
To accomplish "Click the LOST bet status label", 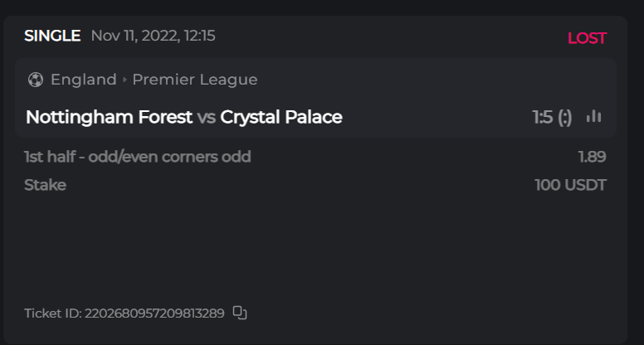I will pyautogui.click(x=587, y=38).
